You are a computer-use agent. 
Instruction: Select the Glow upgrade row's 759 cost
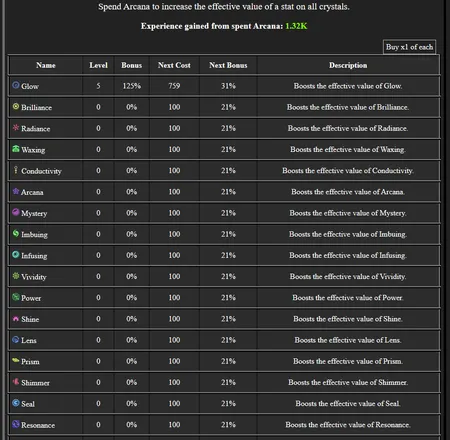tap(174, 86)
